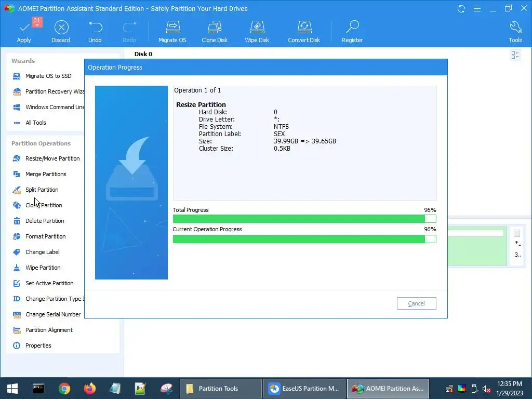Click the 0.5KB cluster size value
The image size is (532, 399).
pyautogui.click(x=282, y=148)
